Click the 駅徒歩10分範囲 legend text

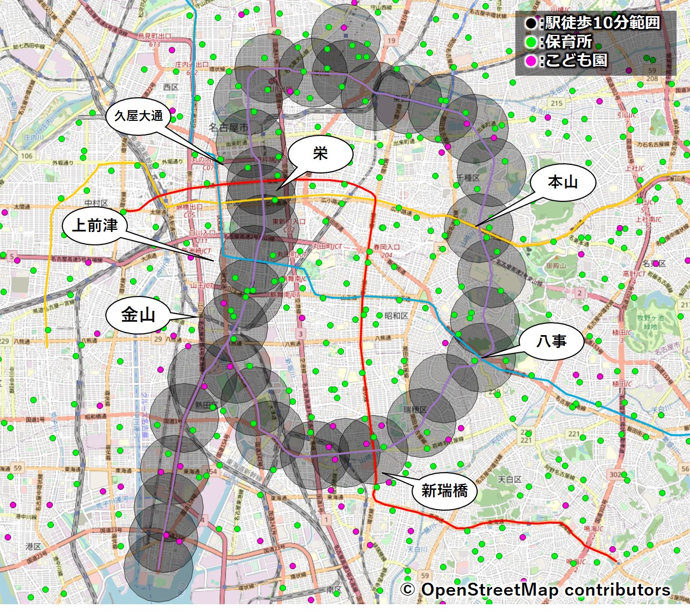pos(602,23)
